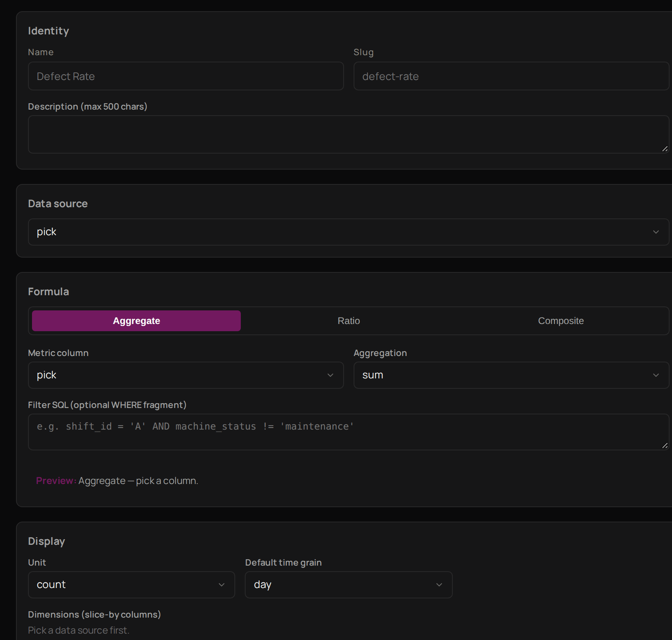
Task: Open the Data source dropdown
Action: pos(348,232)
